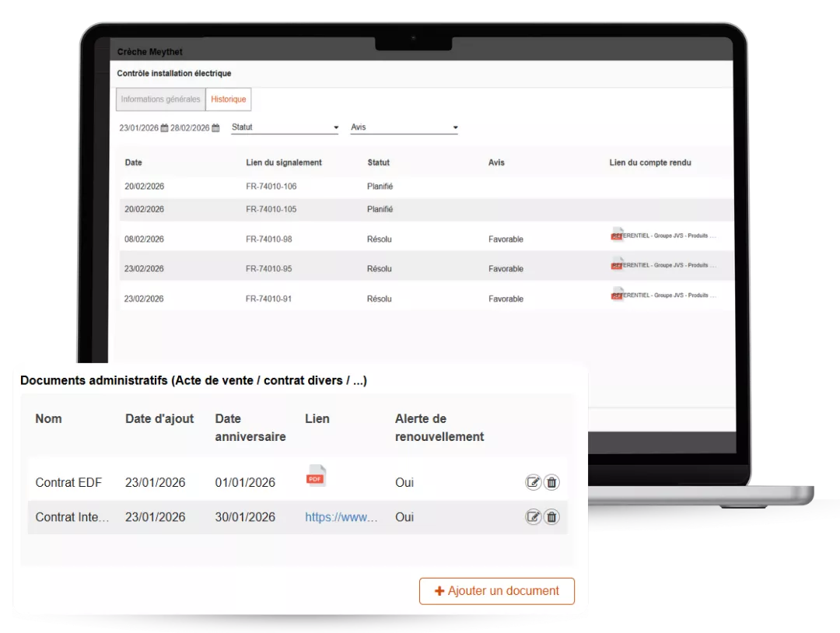Open signalement link FR-74010-106

pyautogui.click(x=271, y=187)
